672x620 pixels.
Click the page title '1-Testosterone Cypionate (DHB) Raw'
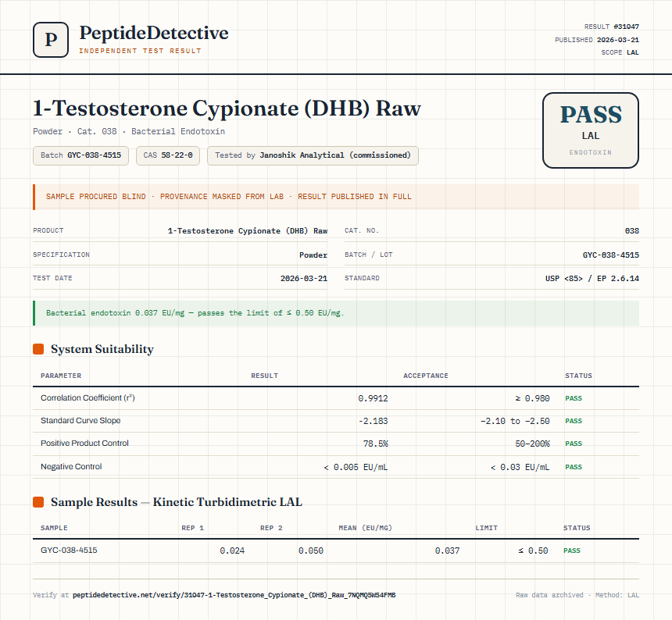click(x=227, y=109)
